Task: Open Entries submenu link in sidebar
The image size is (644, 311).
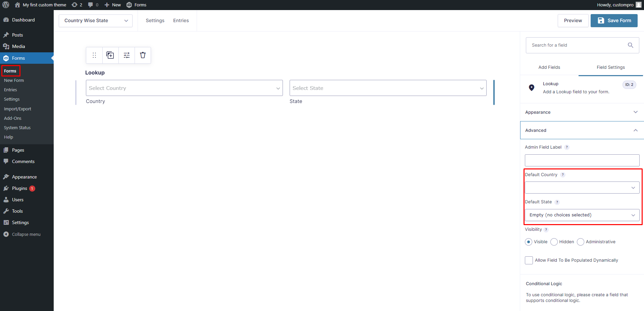Action: 10,90
